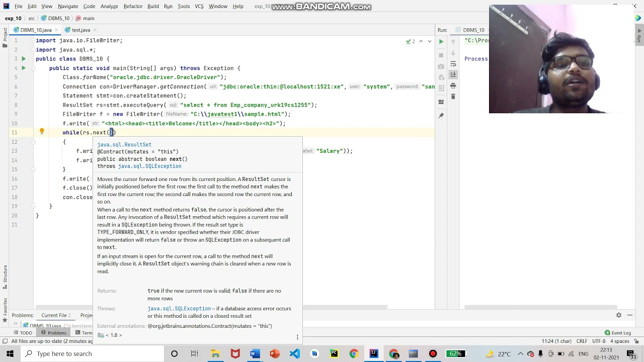Open Problems panel settings gear
This screenshot has width=644, height=362.
(x=619, y=315)
